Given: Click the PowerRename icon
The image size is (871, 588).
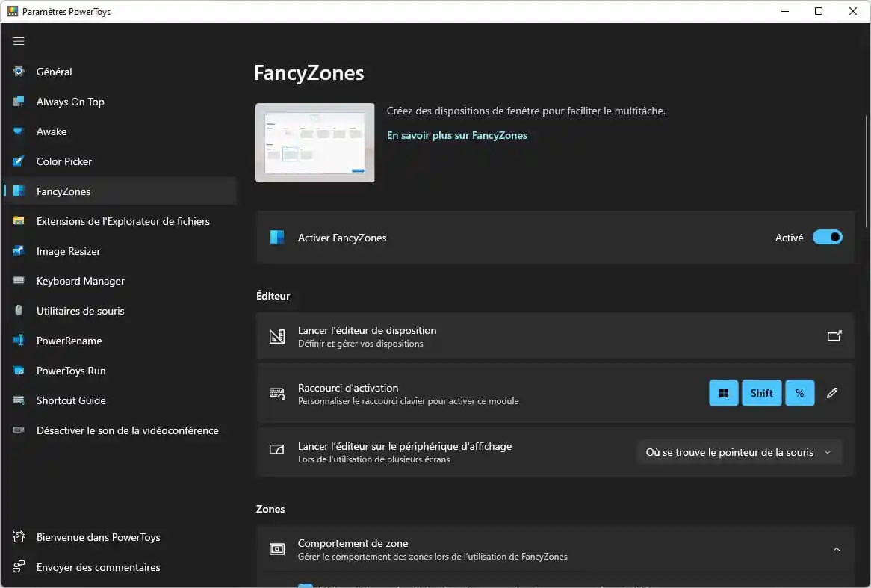Looking at the screenshot, I should 19,340.
